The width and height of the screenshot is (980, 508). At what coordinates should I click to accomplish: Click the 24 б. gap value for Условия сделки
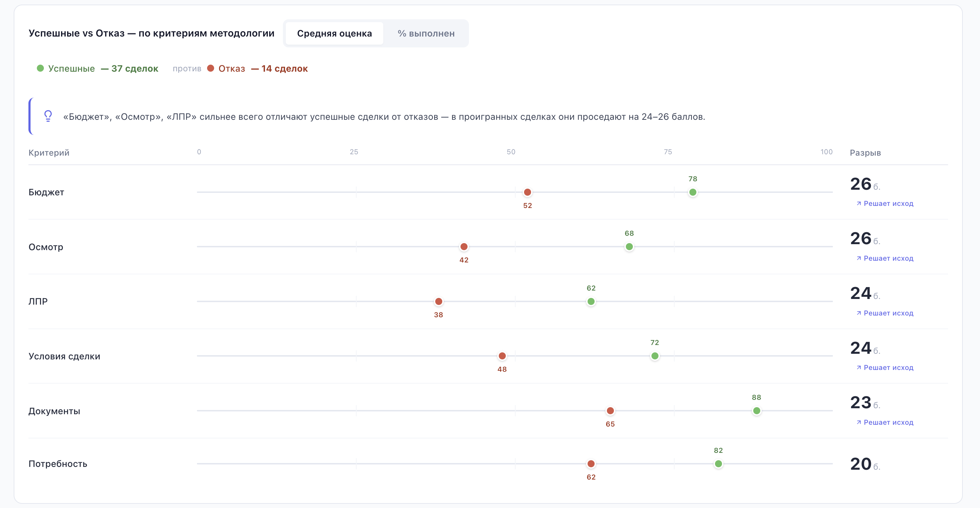[865, 349]
